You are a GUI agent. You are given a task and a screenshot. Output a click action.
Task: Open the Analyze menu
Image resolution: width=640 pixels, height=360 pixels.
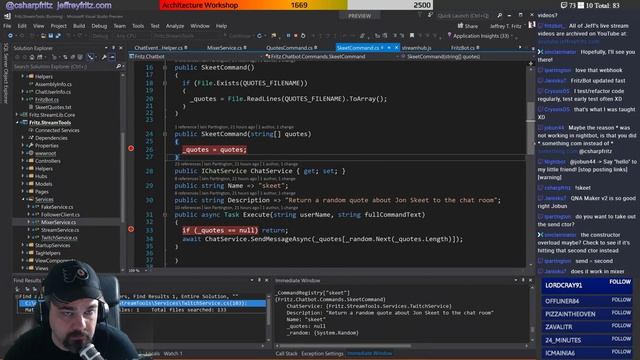click(175, 26)
